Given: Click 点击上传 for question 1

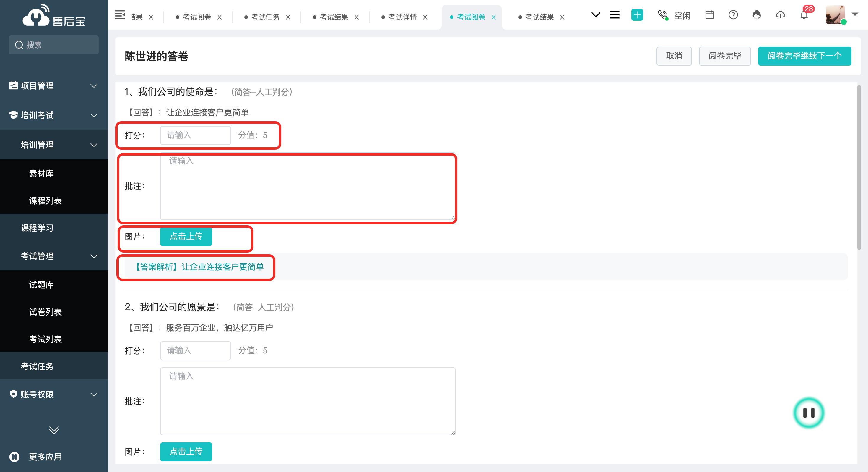Looking at the screenshot, I should (186, 237).
